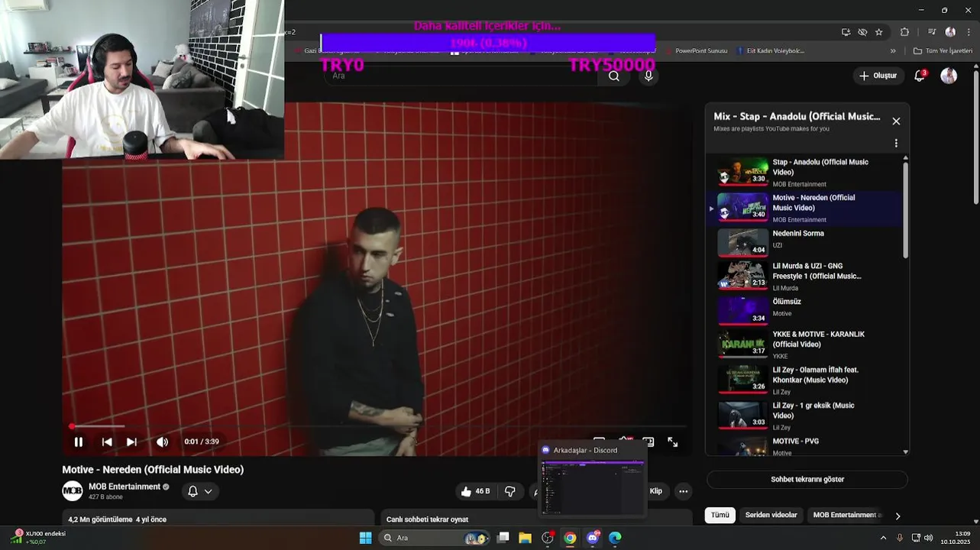The height and width of the screenshot is (550, 980).
Task: Play YKKE & MOTIVE - KARANLIK from the playlist
Action: 805,345
